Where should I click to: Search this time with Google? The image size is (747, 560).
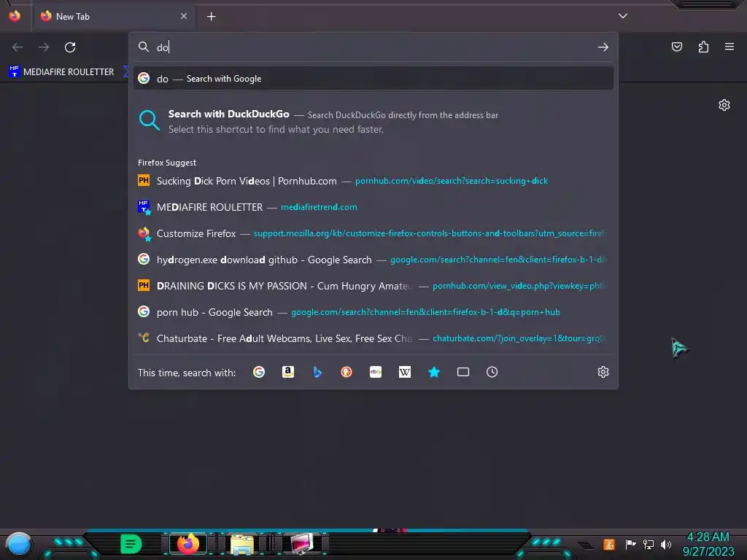[x=259, y=372]
